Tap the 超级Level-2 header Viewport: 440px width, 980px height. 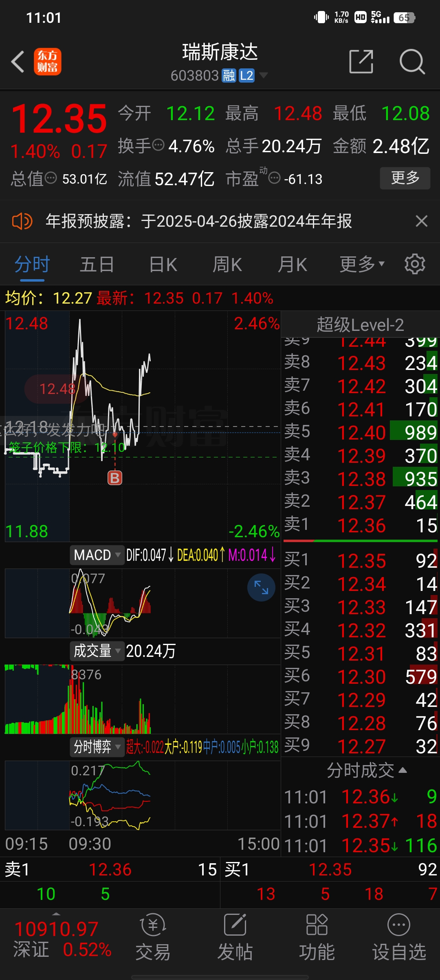(x=360, y=325)
